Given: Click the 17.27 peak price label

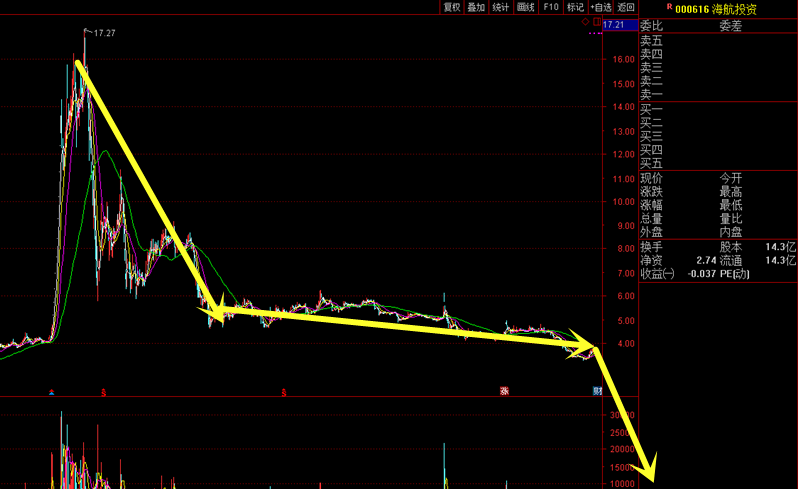Looking at the screenshot, I should point(104,34).
